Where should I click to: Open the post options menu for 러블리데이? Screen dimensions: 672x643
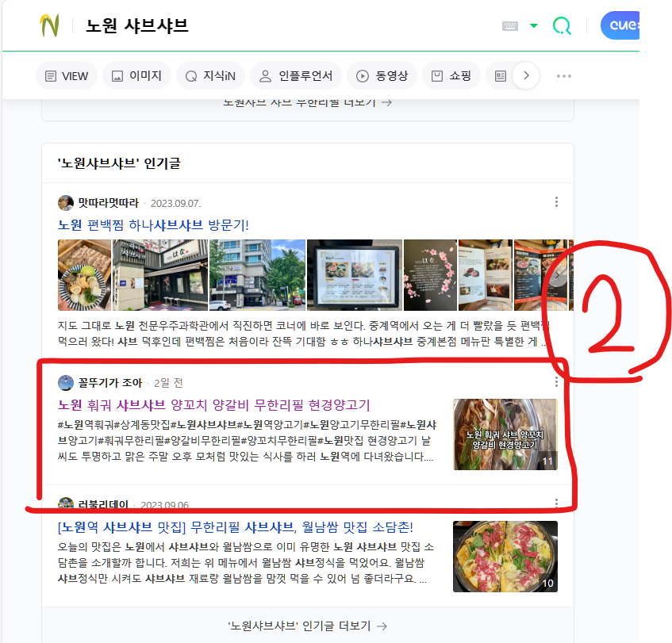click(556, 503)
